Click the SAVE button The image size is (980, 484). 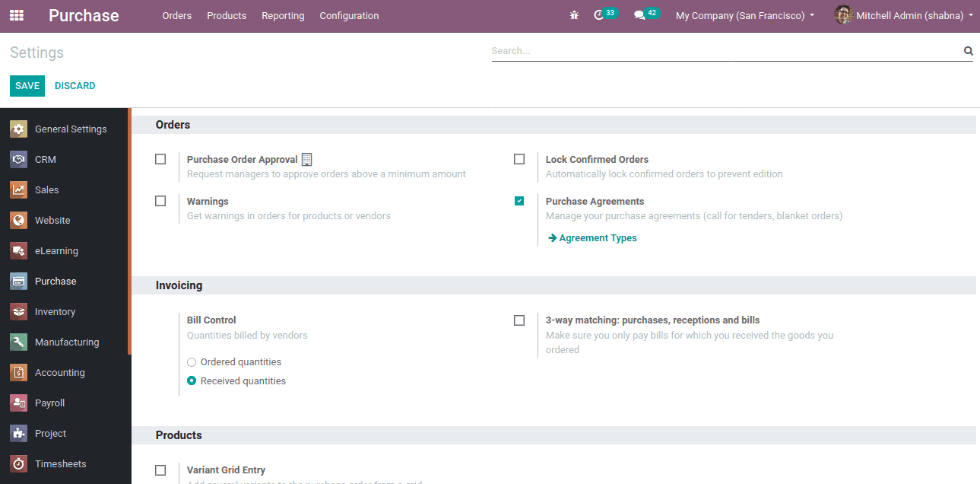click(x=27, y=86)
